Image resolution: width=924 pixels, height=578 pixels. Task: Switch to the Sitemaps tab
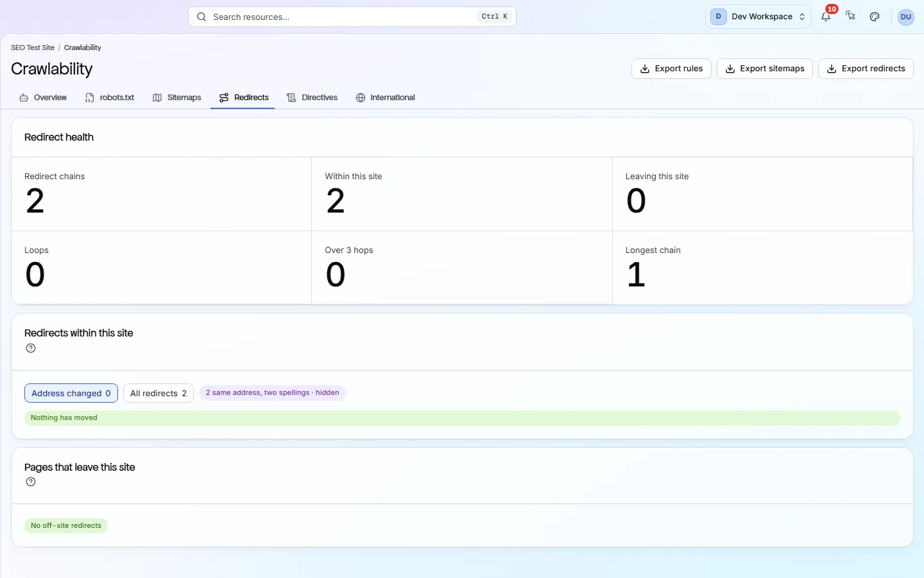point(177,98)
